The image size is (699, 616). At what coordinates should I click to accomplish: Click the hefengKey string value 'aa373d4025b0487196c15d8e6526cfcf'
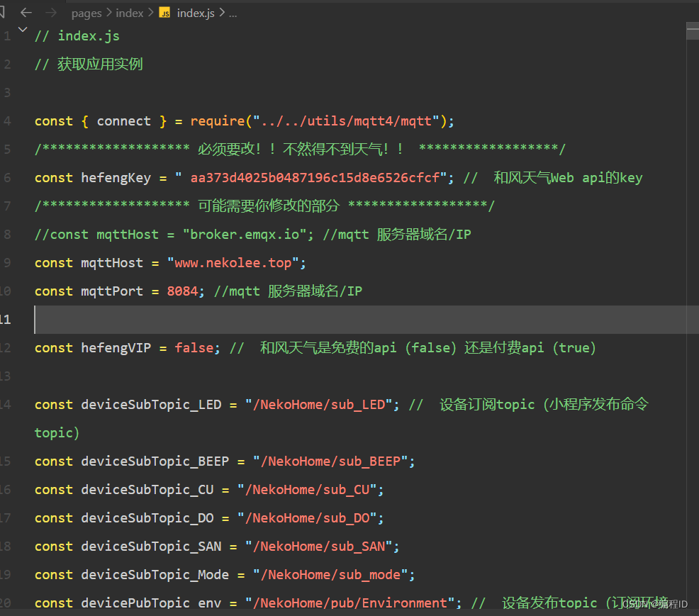click(315, 178)
